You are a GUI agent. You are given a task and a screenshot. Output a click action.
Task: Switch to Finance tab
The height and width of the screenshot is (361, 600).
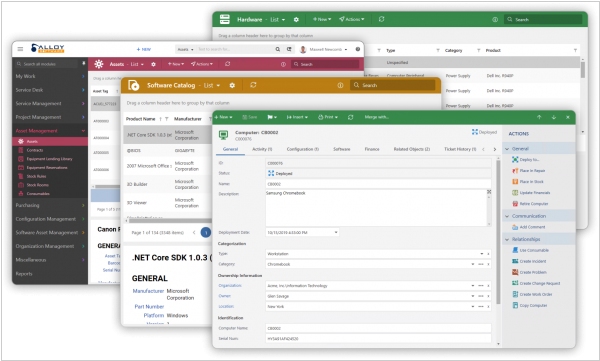click(372, 149)
